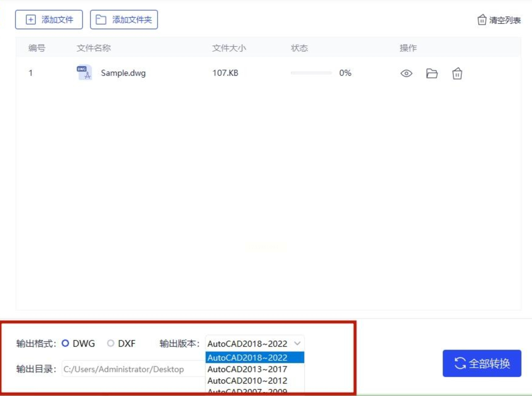The width and height of the screenshot is (532, 396).
Task: Click the eye preview icon for Sample.dwg
Action: point(406,74)
